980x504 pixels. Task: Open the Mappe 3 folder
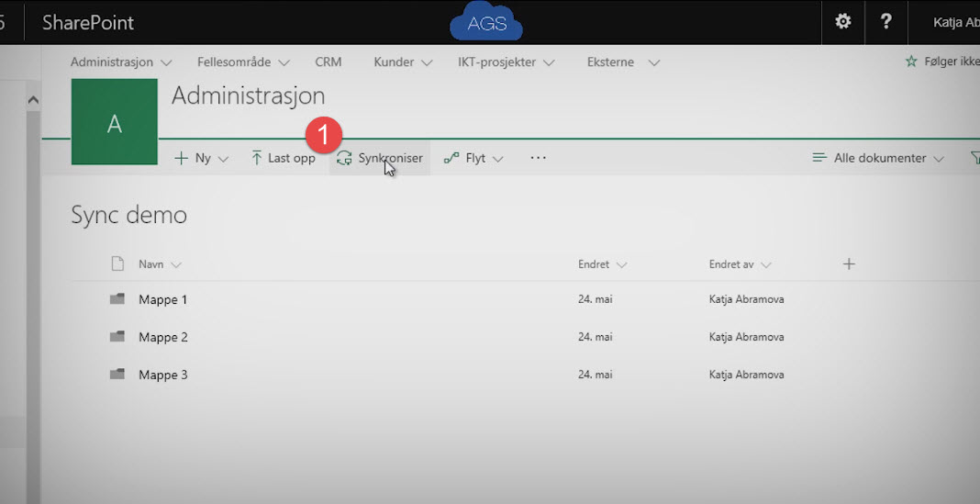[x=163, y=375]
